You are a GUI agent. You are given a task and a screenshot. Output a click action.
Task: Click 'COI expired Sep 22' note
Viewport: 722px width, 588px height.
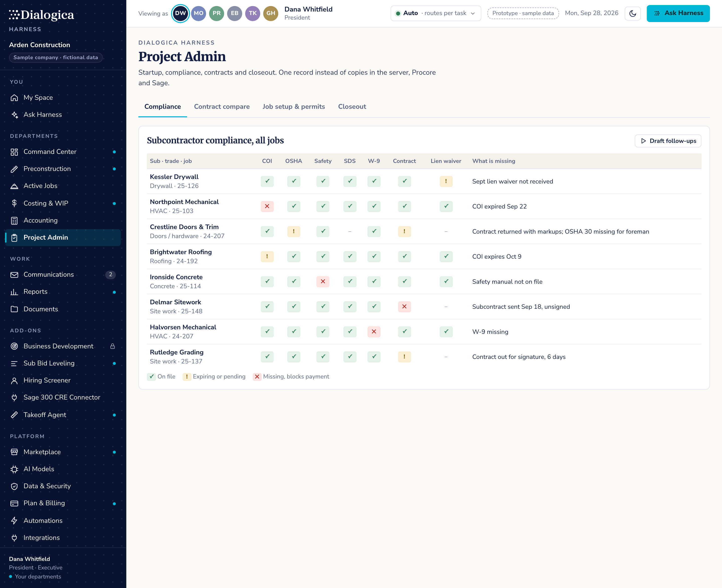pyautogui.click(x=499, y=207)
